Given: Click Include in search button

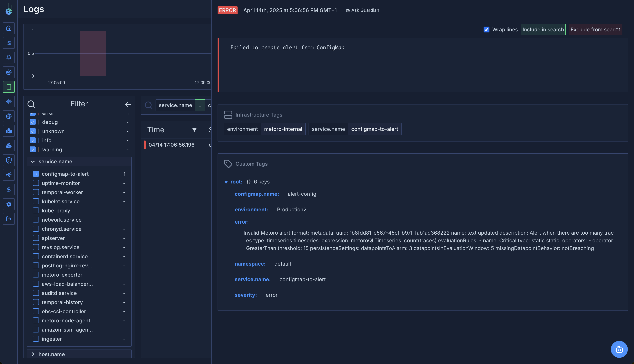Looking at the screenshot, I should click(543, 30).
